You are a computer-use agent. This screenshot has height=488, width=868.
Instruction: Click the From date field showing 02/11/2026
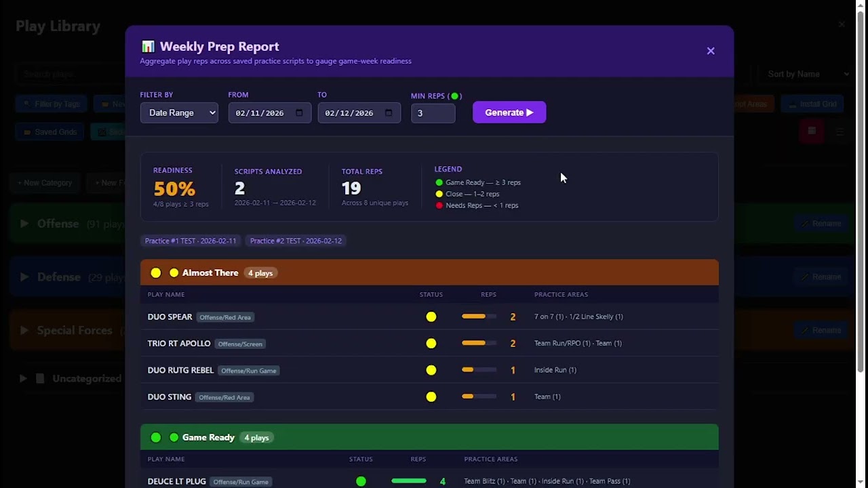tap(270, 113)
